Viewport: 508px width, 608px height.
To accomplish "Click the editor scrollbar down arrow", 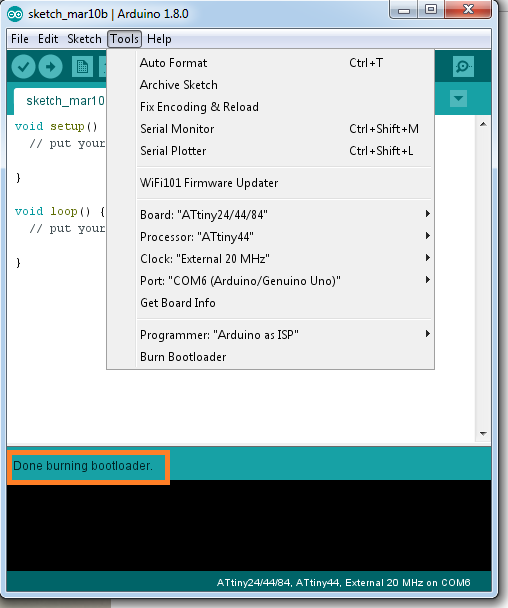I will [x=483, y=434].
